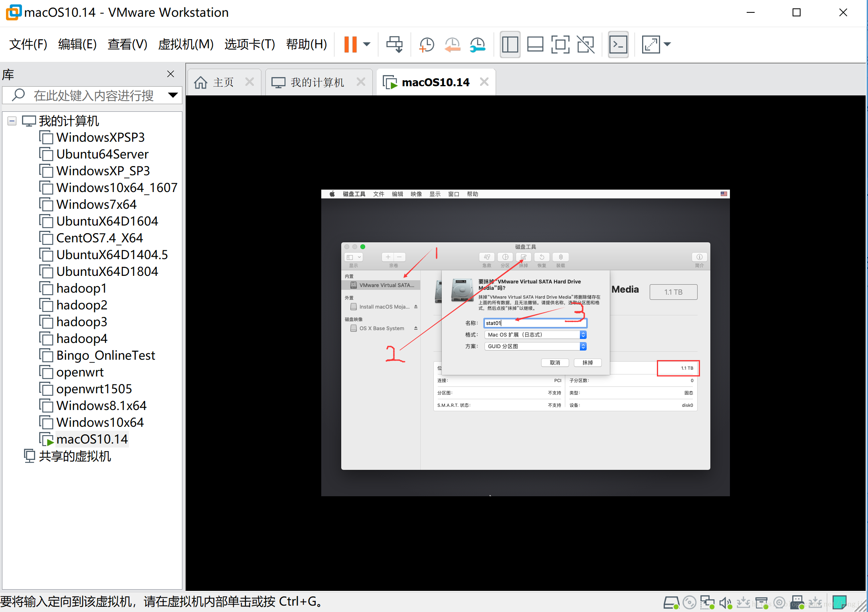Select macOS10.14 in the library tree
Screen dimensions: 868x612
pos(92,439)
